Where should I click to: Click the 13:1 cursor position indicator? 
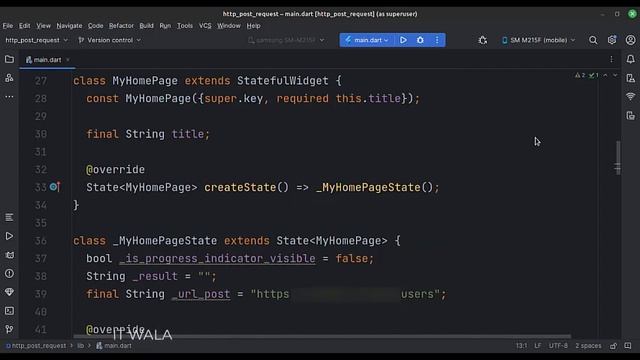click(x=521, y=346)
